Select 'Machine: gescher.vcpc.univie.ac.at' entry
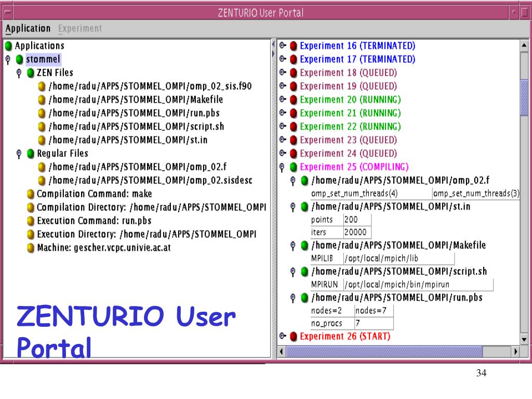Viewport: 532px width, 399px height. point(104,248)
